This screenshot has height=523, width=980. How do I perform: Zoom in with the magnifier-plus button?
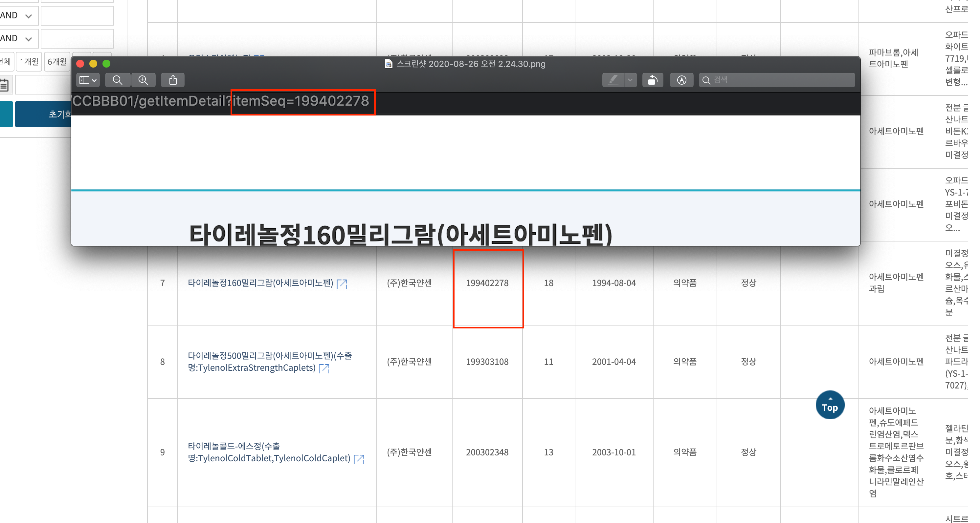(x=144, y=80)
